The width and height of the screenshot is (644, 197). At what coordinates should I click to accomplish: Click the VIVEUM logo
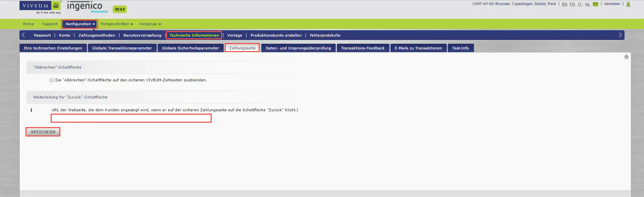[40, 7]
